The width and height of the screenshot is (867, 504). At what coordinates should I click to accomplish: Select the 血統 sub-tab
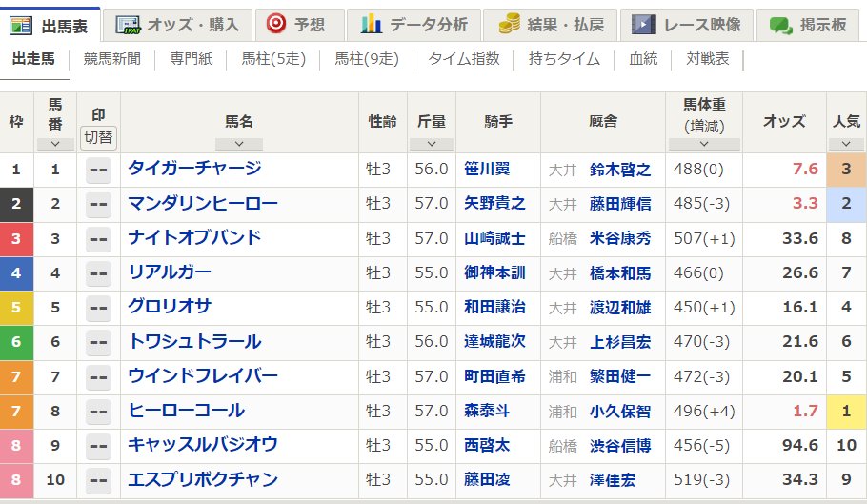point(643,58)
